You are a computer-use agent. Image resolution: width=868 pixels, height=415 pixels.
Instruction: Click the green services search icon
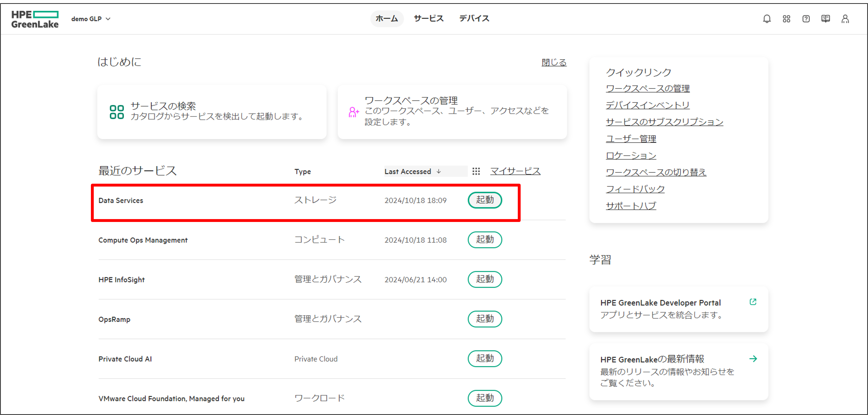[117, 112]
